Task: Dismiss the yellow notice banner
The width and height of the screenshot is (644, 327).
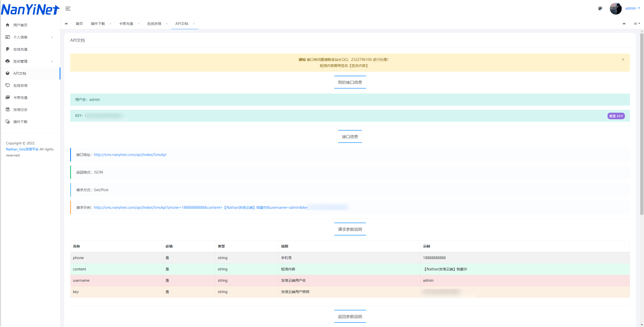Action: click(623, 59)
